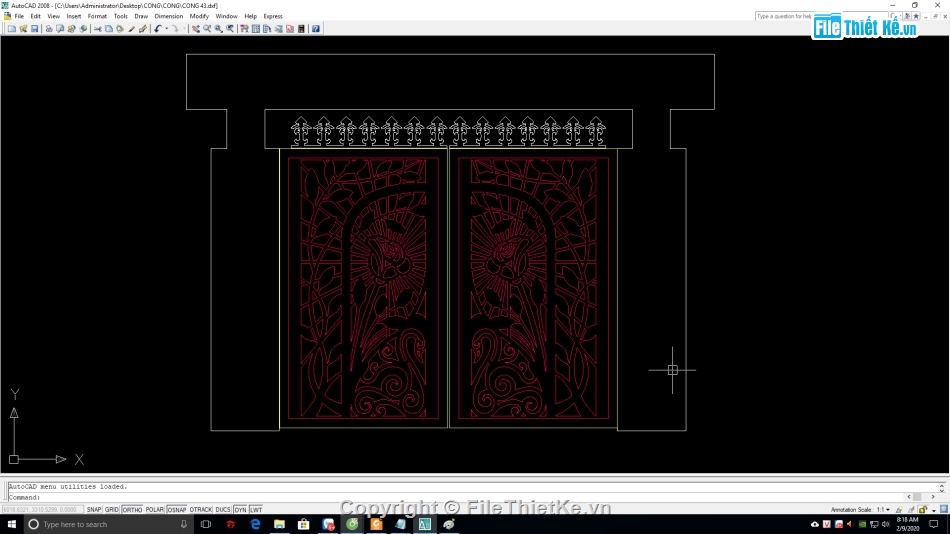Click the Markup Set Manager icon
Screen dimensions: 950x534
click(x=290, y=28)
